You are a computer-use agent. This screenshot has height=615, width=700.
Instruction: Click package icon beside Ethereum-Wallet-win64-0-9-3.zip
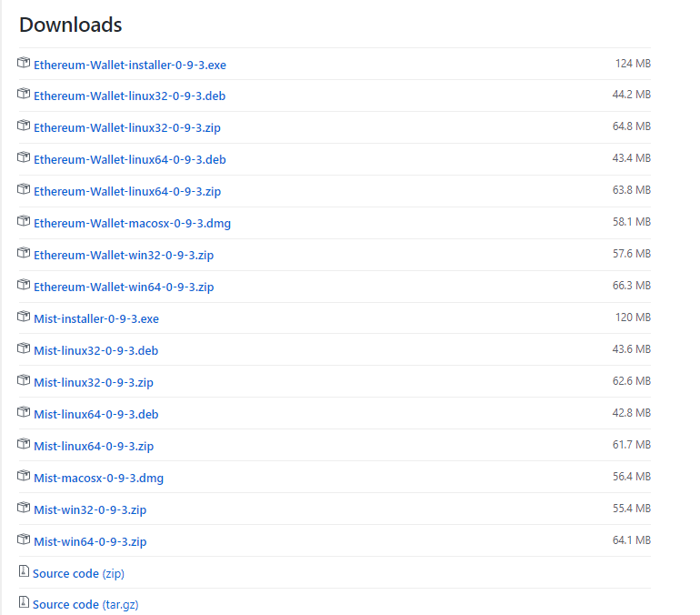[x=24, y=285]
